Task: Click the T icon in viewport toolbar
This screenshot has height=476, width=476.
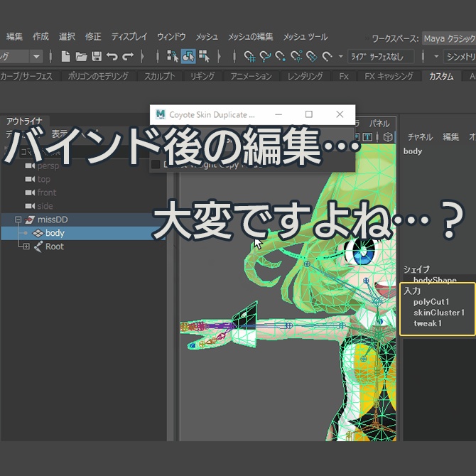Action: (x=367, y=137)
